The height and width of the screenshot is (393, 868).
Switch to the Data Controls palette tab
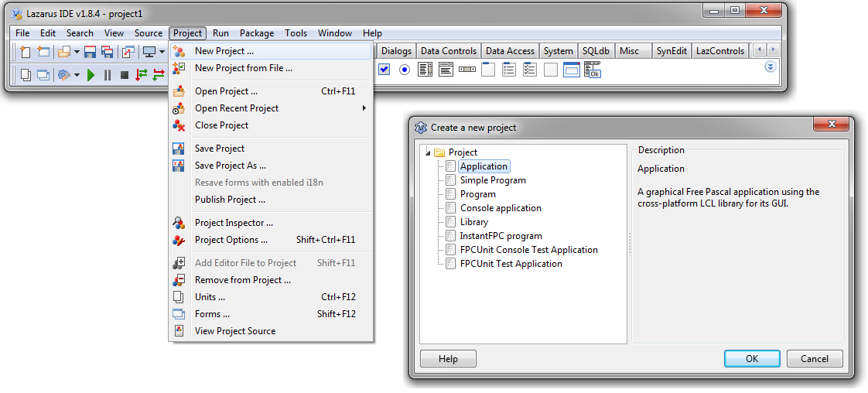pos(449,51)
